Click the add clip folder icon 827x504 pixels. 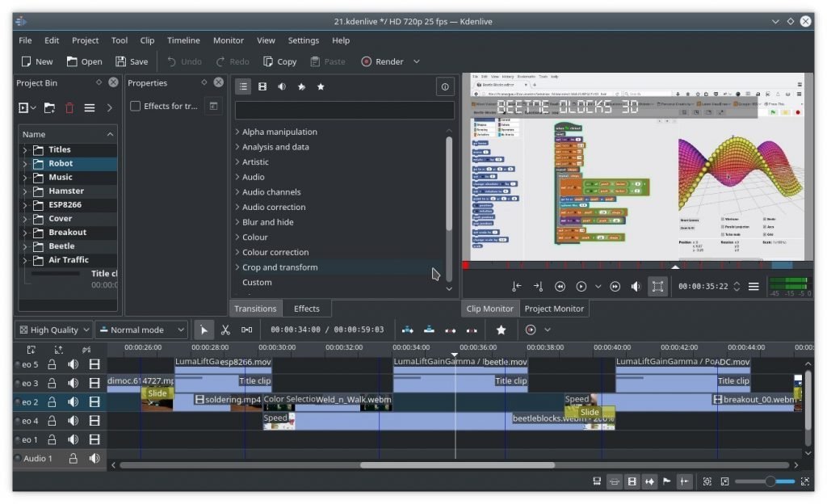pos(49,107)
